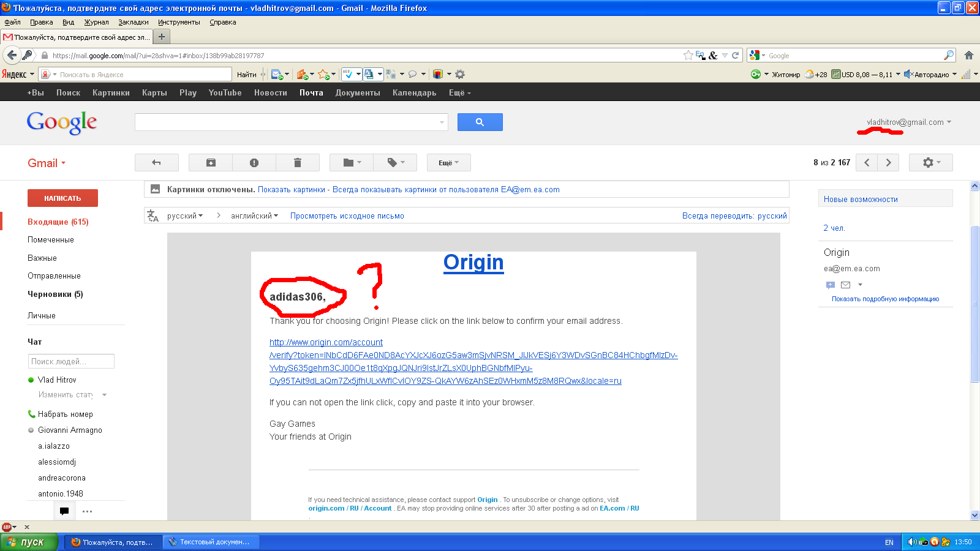Go to the newer message arrow
Viewport: 980px width, 551px height.
click(867, 163)
